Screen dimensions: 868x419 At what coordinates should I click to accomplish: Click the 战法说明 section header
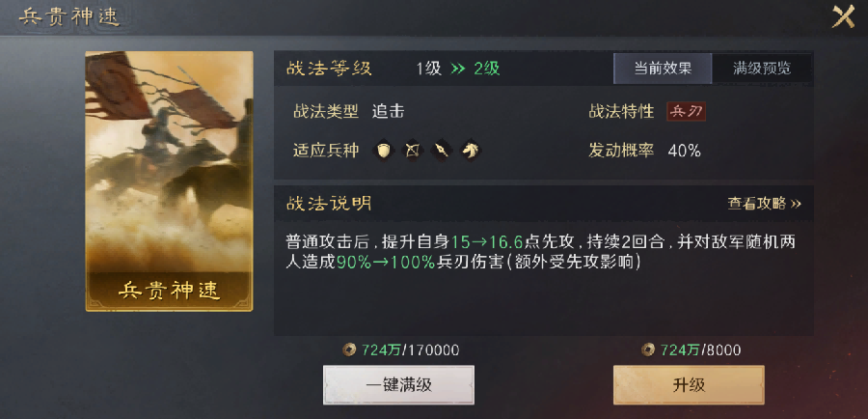[x=329, y=204]
